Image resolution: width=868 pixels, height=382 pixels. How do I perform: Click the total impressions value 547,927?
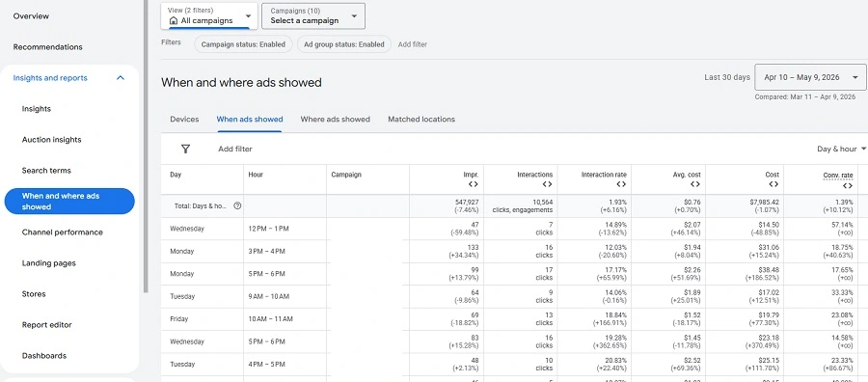[x=467, y=202]
